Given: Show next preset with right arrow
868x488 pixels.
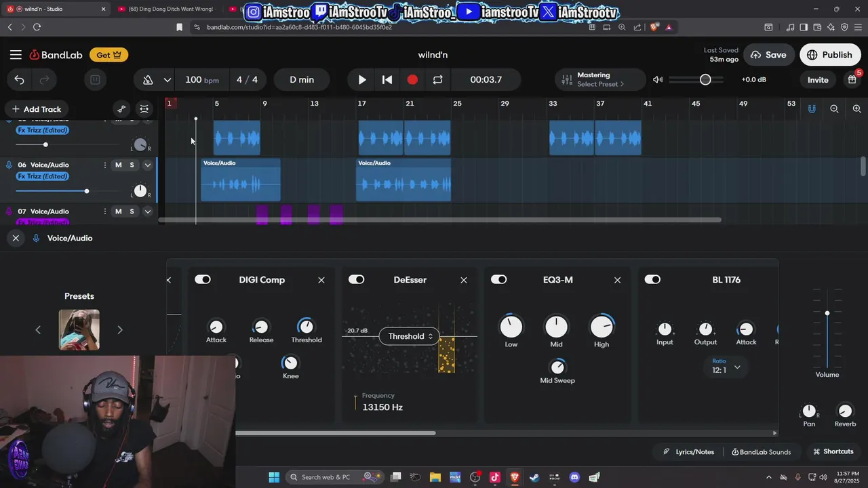Looking at the screenshot, I should [x=120, y=330].
